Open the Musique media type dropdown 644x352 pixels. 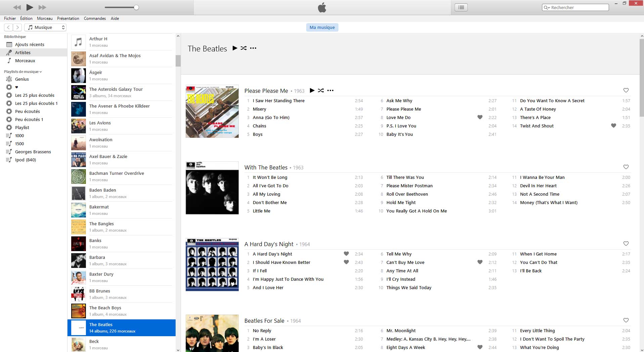pos(46,28)
